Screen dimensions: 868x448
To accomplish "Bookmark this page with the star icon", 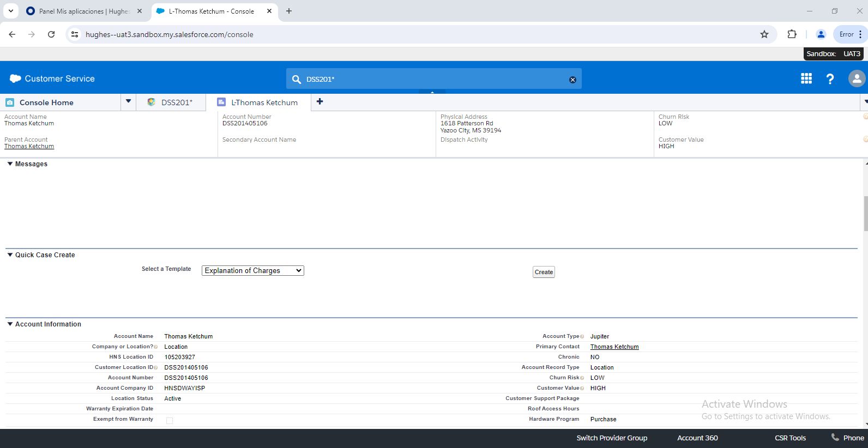I will click(x=764, y=34).
